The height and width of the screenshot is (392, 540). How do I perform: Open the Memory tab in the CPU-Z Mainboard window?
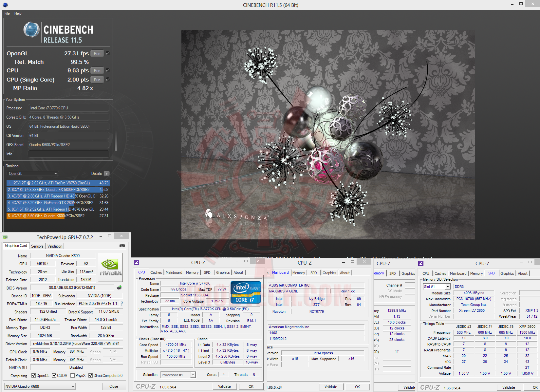click(299, 273)
